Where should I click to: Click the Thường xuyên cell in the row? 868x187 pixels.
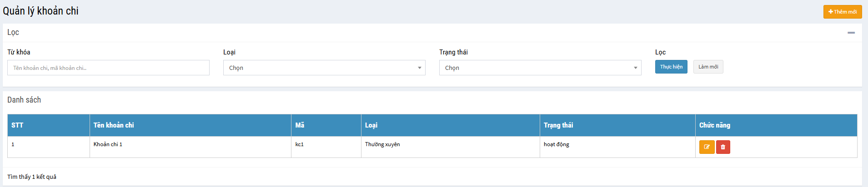click(382, 144)
